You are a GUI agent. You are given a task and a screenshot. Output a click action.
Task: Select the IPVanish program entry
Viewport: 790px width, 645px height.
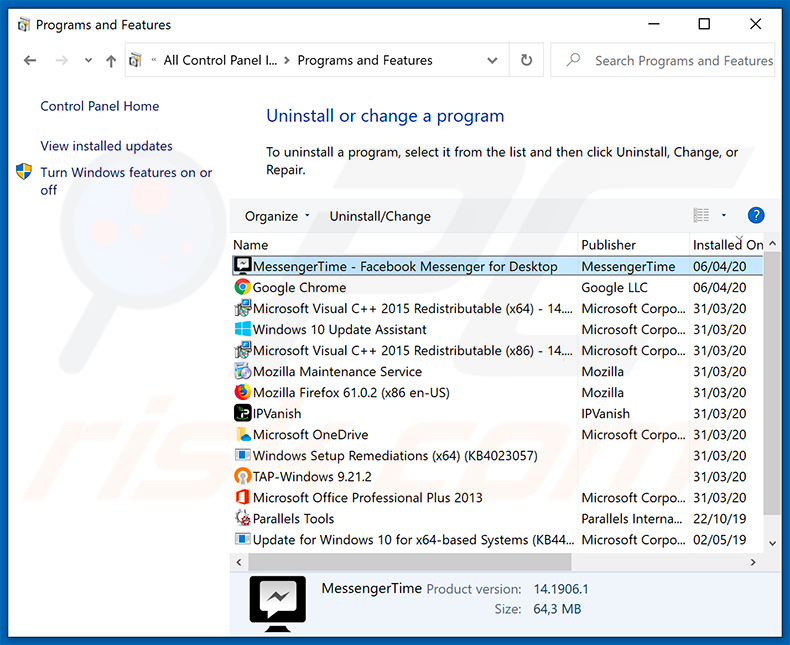pos(276,413)
